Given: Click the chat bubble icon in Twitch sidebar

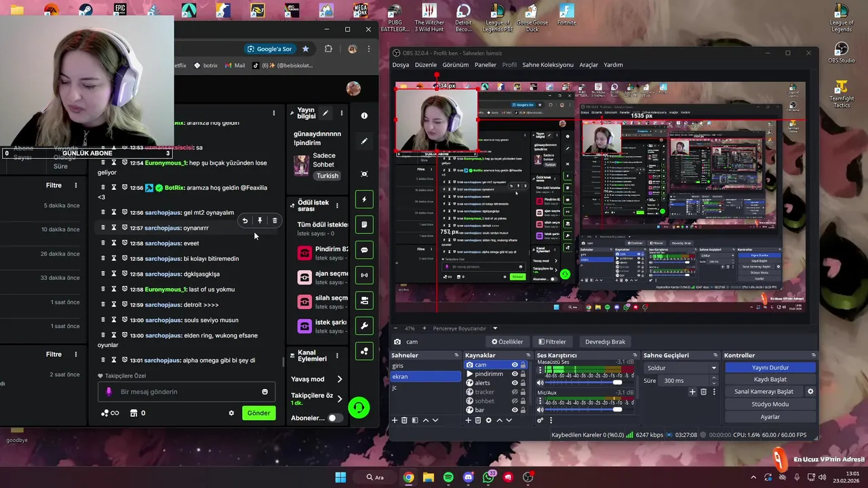Looking at the screenshot, I should (364, 250).
